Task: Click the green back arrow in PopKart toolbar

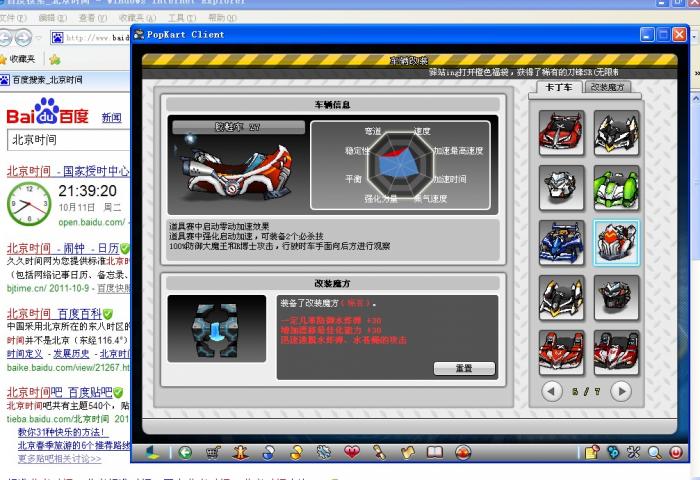Action: pos(185,453)
